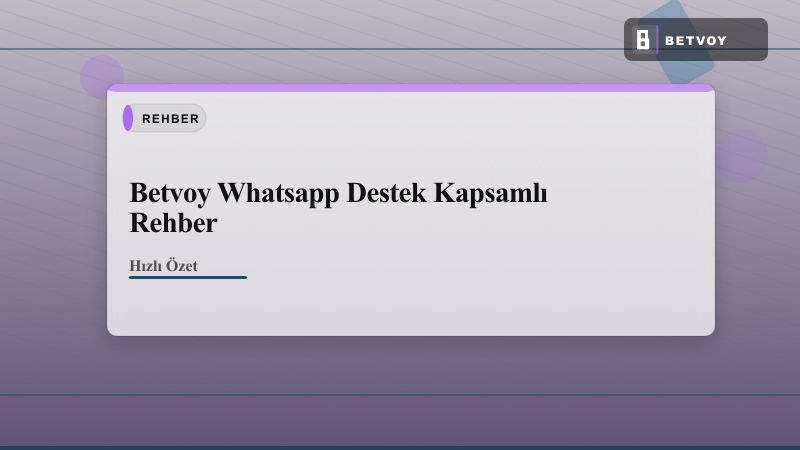Click the vertical divider inside the Betvoy badge

click(x=657, y=40)
